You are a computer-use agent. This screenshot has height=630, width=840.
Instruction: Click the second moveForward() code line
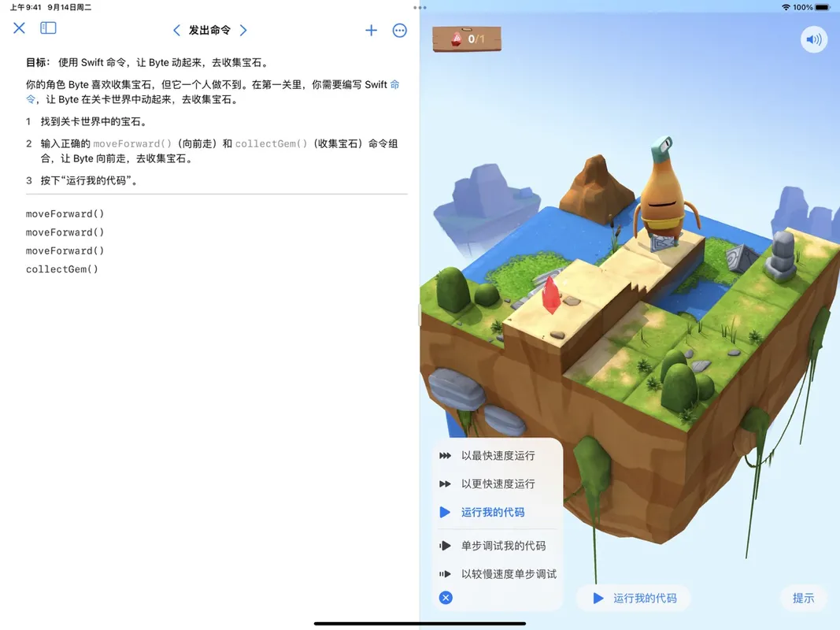pos(65,232)
